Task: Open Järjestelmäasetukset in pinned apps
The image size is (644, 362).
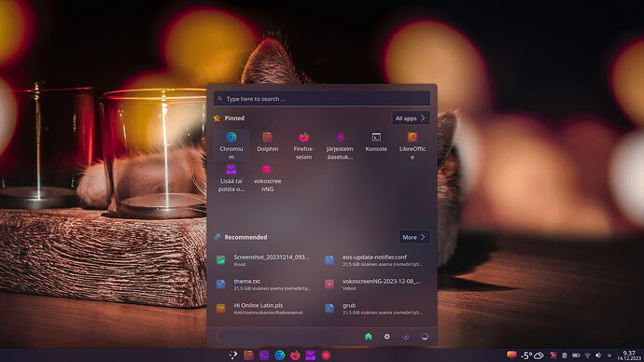Action: 340,145
